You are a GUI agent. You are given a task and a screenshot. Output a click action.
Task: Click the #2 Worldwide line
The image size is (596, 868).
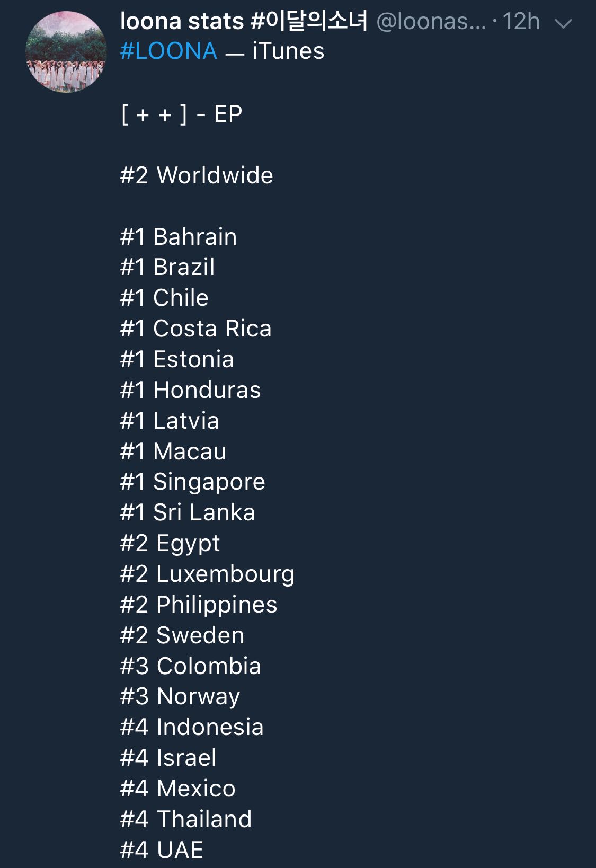point(197,175)
